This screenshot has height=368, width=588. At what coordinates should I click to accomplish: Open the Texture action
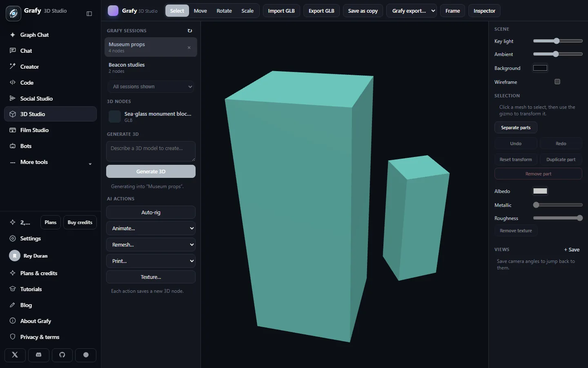point(151,277)
